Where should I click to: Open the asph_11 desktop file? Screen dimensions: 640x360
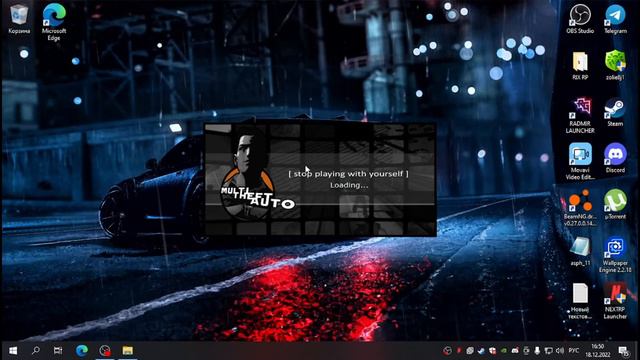pos(580,251)
